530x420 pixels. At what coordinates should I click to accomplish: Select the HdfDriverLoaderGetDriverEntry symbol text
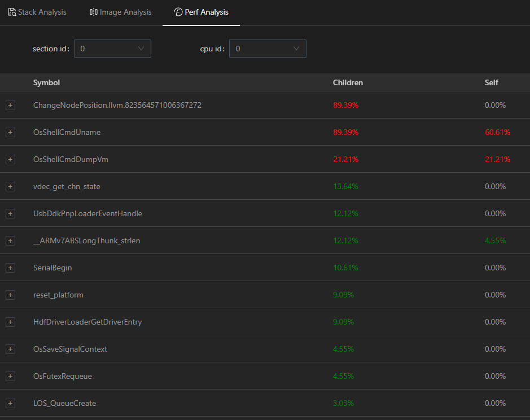(x=87, y=322)
